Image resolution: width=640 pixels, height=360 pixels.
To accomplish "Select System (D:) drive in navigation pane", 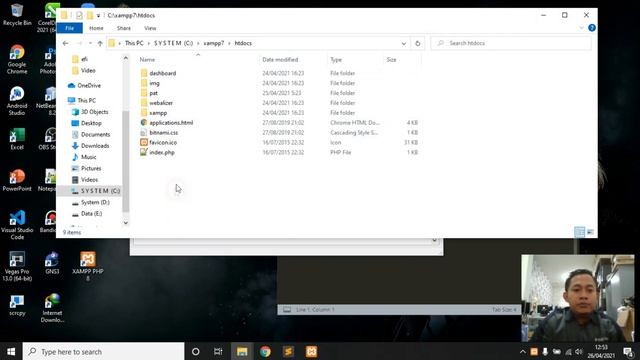I will pos(95,202).
